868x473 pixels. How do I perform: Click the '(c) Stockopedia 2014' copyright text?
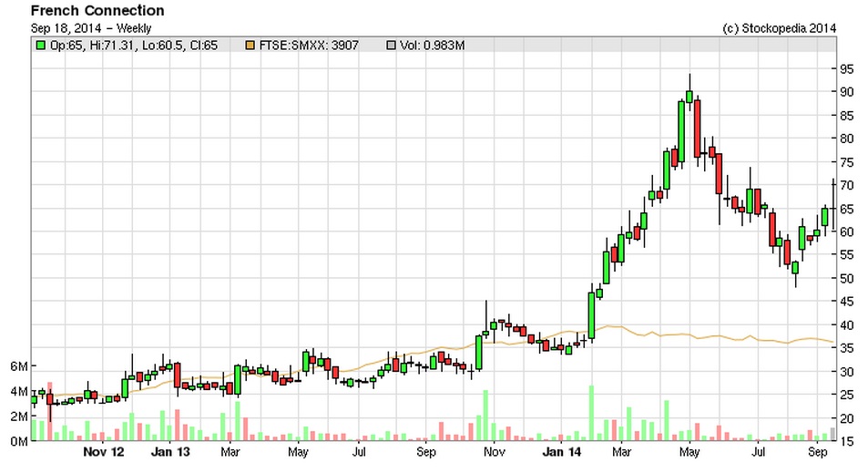click(x=780, y=28)
